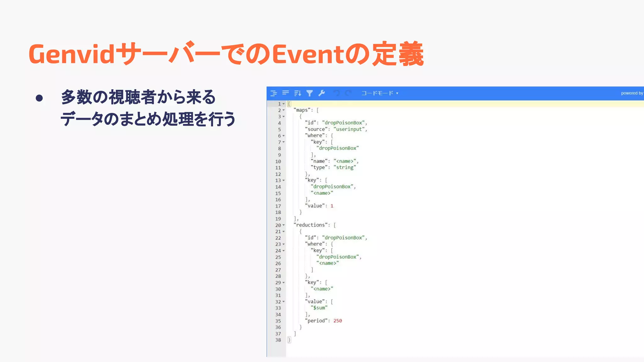This screenshot has width=644, height=362.
Task: Click the sort contents icon
Action: pyautogui.click(x=297, y=93)
